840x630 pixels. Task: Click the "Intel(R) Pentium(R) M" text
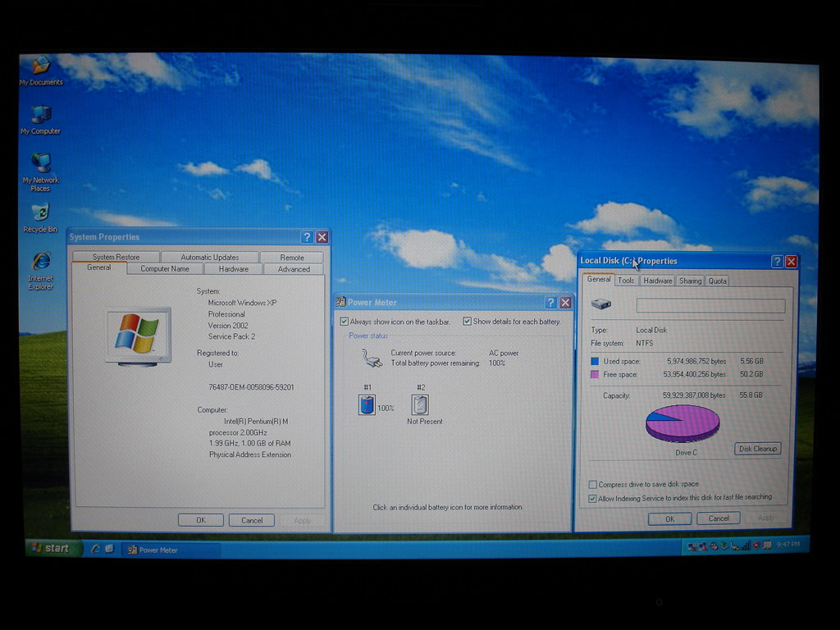point(256,421)
